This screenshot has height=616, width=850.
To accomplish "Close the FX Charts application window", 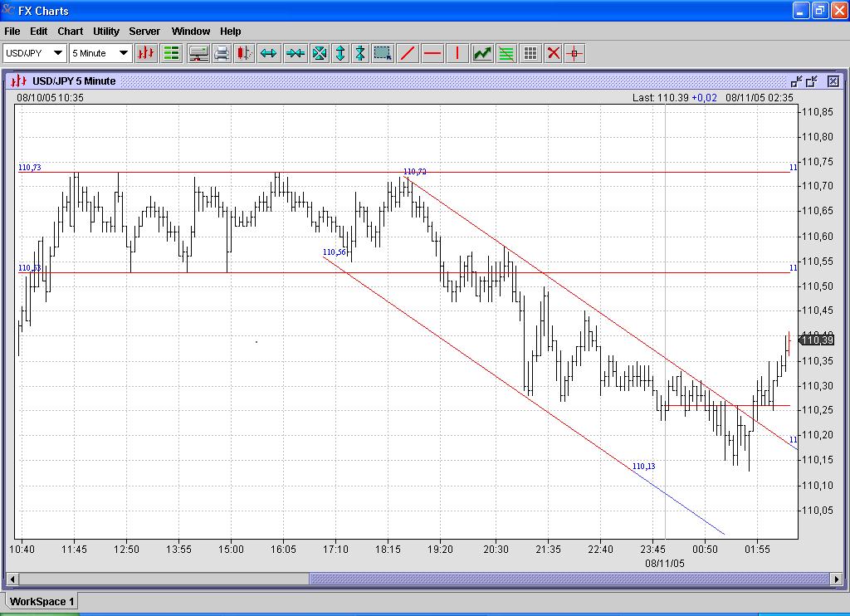I will [838, 10].
